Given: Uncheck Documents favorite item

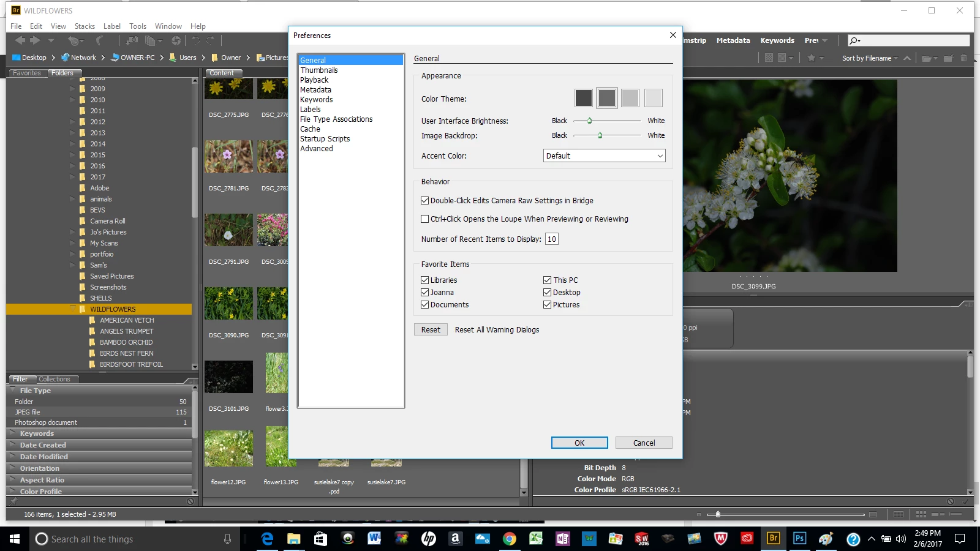Looking at the screenshot, I should pyautogui.click(x=424, y=304).
